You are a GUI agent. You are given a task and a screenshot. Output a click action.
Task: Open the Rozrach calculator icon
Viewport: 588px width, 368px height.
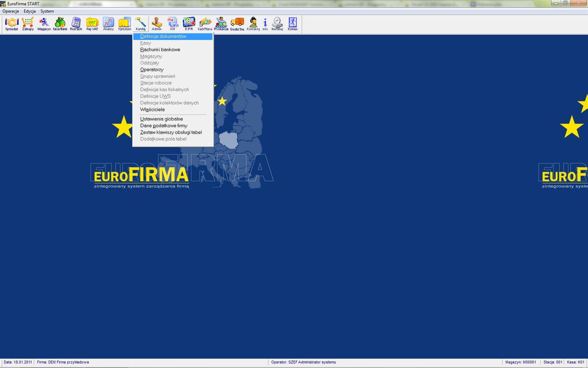coord(76,24)
